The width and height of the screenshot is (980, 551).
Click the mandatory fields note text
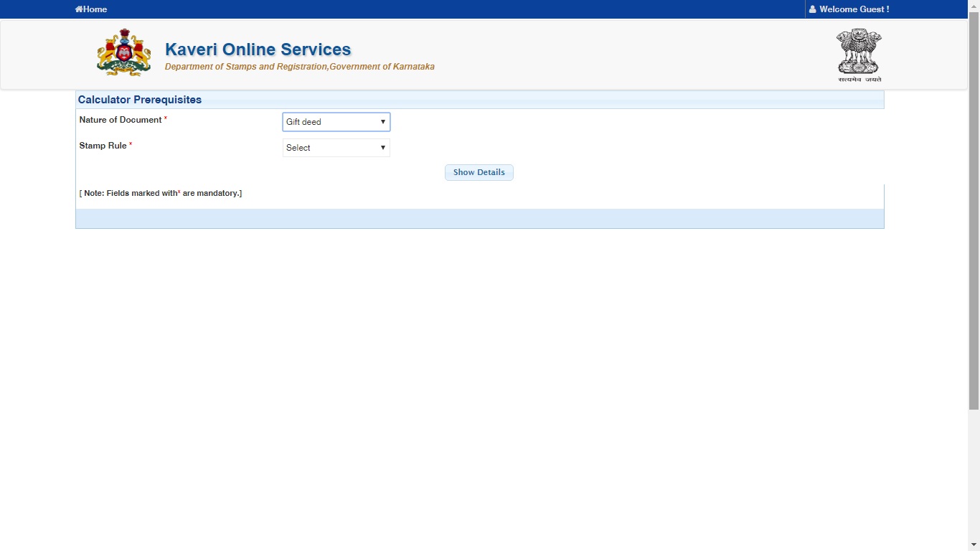[x=161, y=193]
